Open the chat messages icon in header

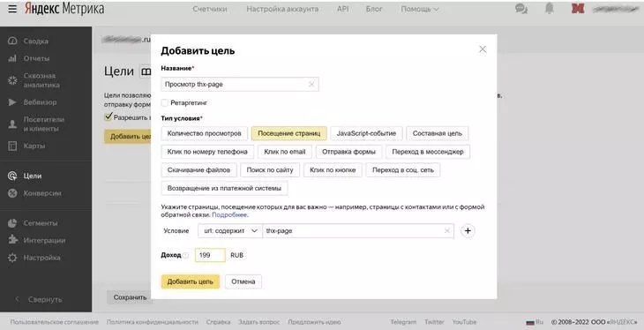(521, 9)
